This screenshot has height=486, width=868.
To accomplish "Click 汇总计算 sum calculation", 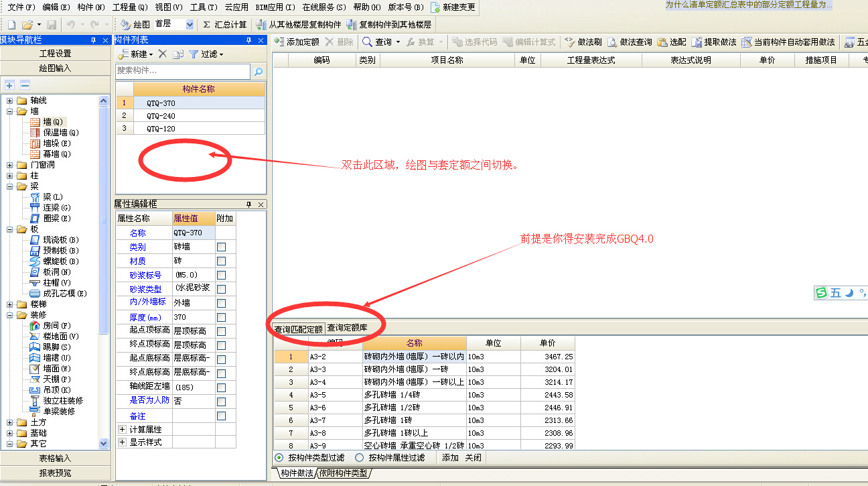I will pos(225,24).
